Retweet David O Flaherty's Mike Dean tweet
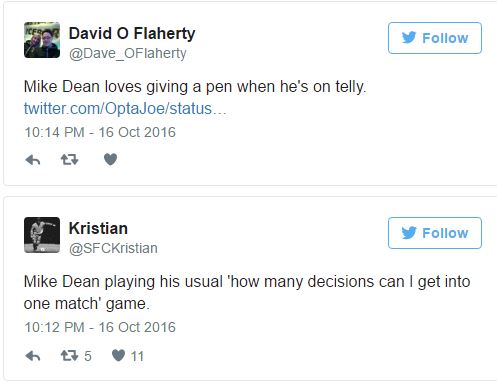The height and width of the screenshot is (385, 497). 69,160
